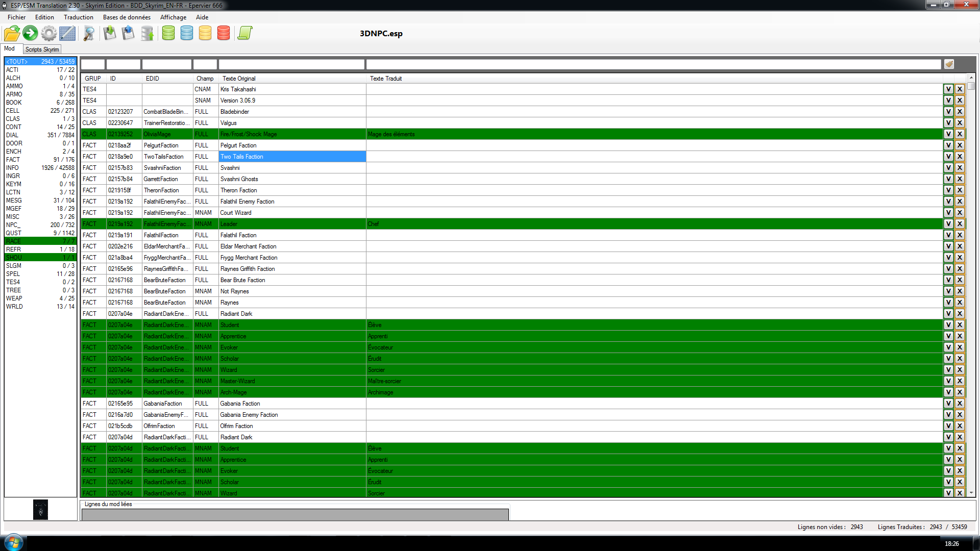Open a mod file with the folder icon
The width and height of the screenshot is (980, 551).
click(x=12, y=34)
